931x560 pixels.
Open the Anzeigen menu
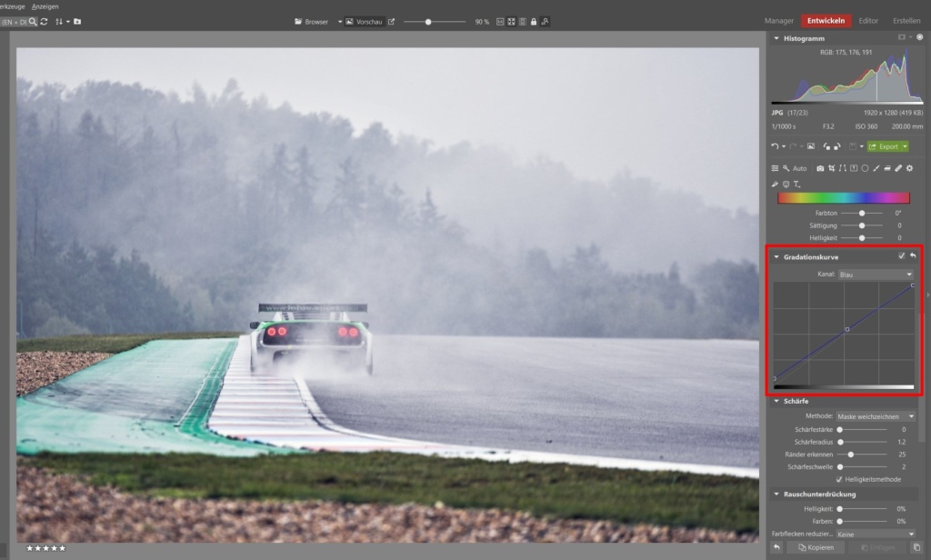(x=45, y=6)
